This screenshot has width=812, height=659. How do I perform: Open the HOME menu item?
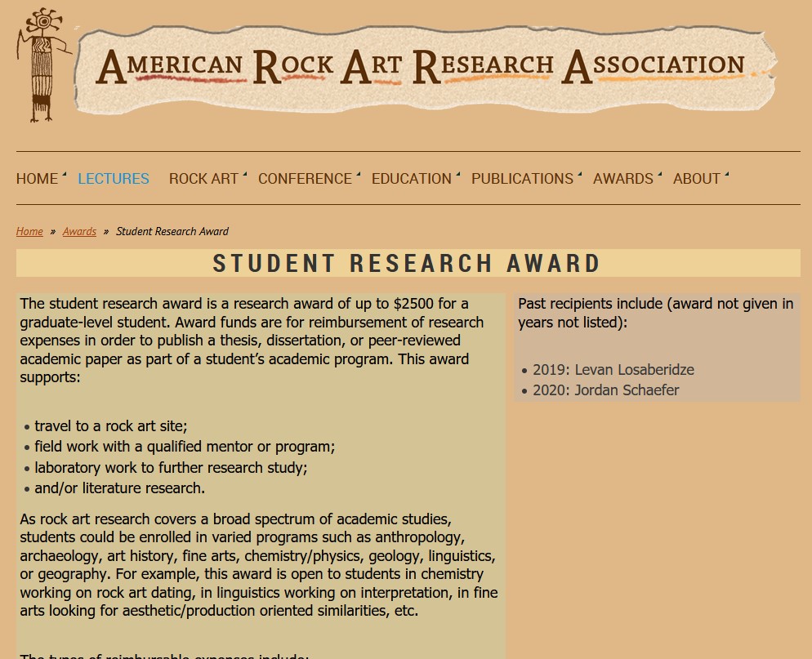click(x=38, y=179)
